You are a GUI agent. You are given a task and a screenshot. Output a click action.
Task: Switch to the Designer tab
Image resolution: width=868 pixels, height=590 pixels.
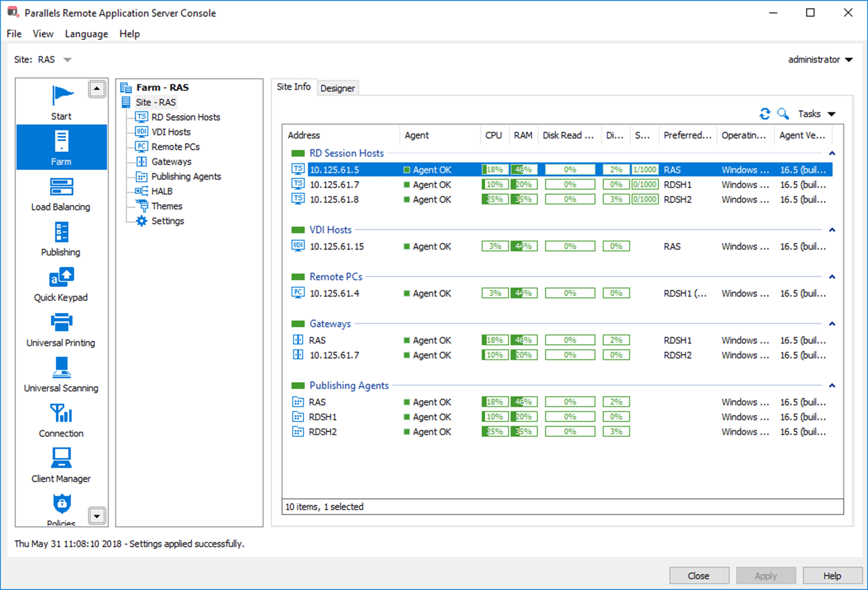coord(338,88)
